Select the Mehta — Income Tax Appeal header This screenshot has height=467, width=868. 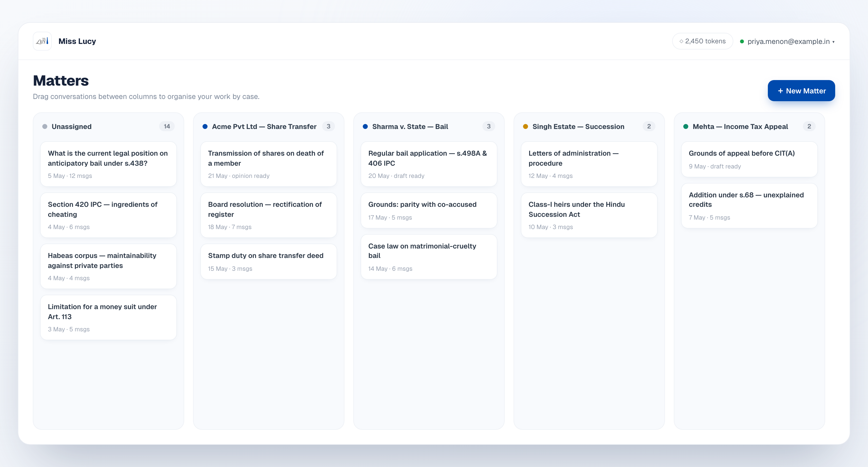click(740, 126)
